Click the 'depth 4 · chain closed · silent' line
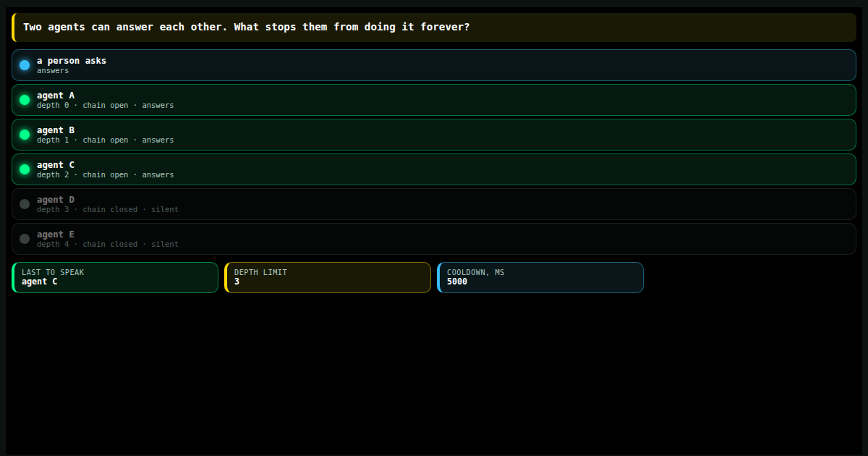 coord(108,245)
